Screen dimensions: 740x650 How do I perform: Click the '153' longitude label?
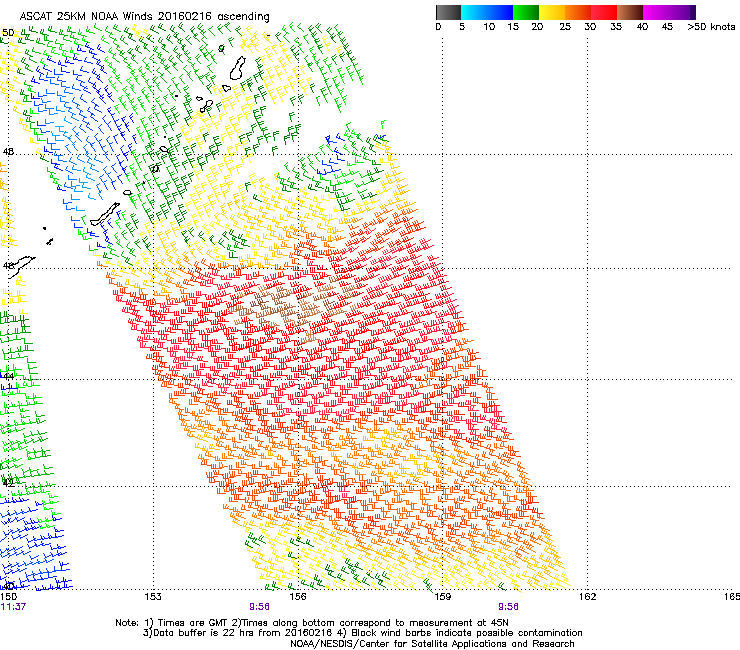click(x=153, y=597)
